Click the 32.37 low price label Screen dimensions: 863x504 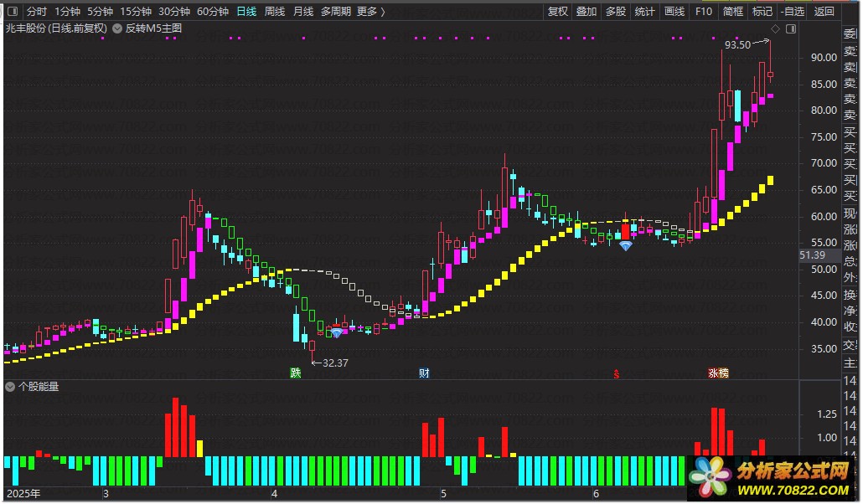(335, 363)
